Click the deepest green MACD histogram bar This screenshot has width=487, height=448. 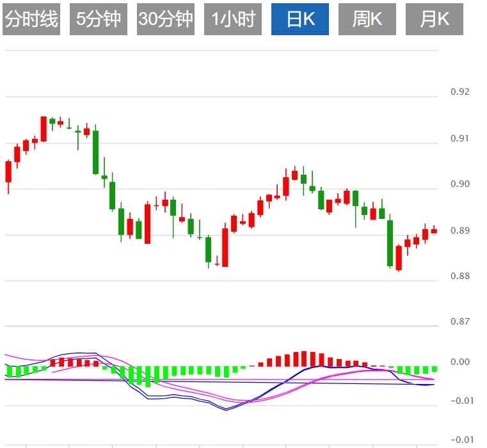click(148, 376)
